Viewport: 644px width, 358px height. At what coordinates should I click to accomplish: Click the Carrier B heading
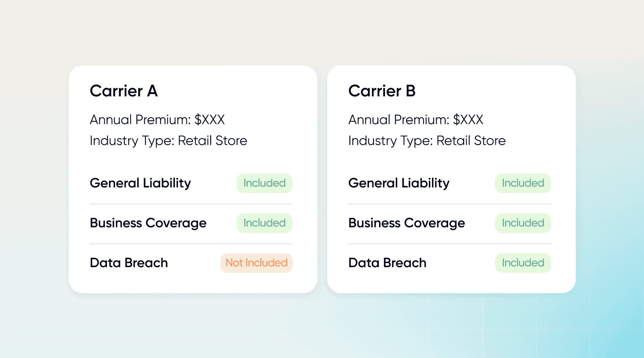tap(382, 91)
